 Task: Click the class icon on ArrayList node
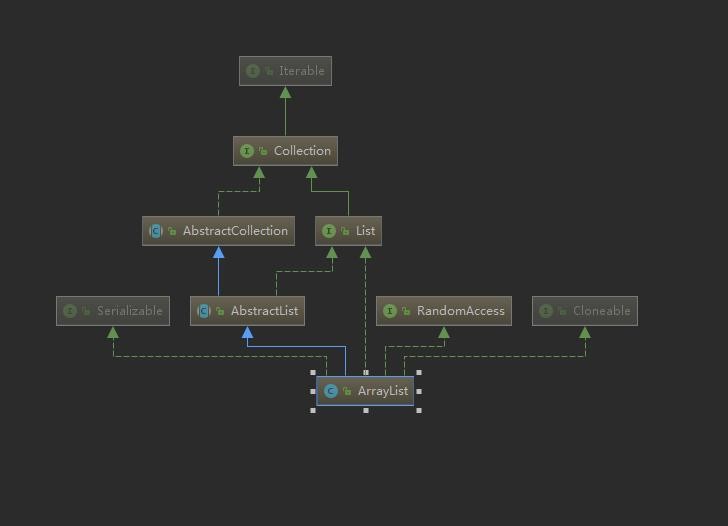331,391
